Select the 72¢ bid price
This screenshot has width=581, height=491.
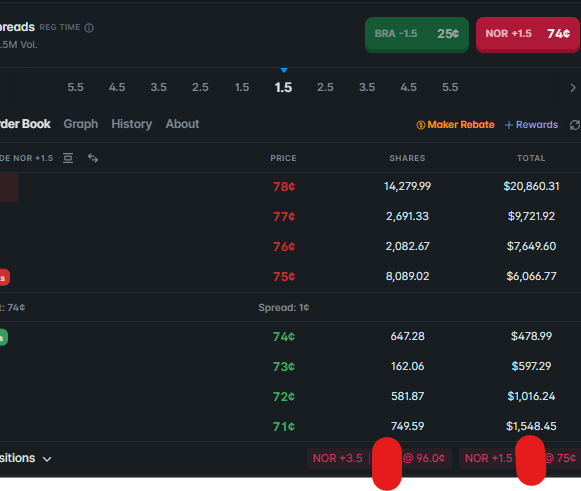tap(284, 397)
